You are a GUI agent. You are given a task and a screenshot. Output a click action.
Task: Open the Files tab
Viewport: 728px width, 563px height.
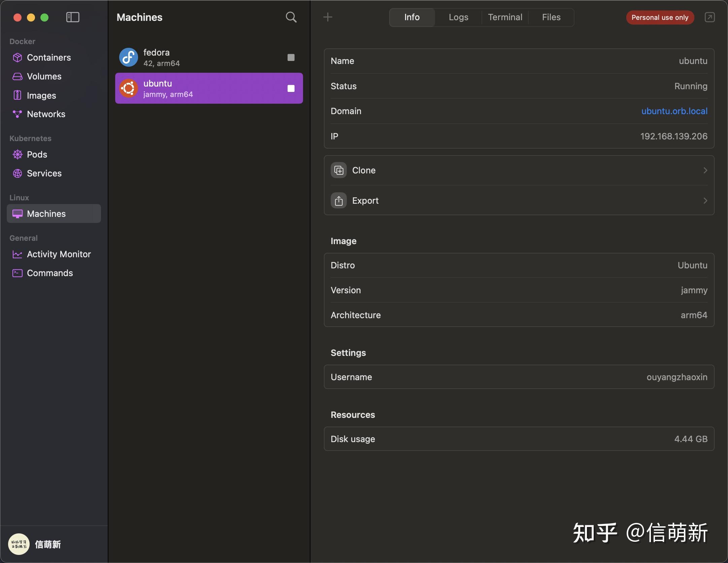pyautogui.click(x=551, y=17)
